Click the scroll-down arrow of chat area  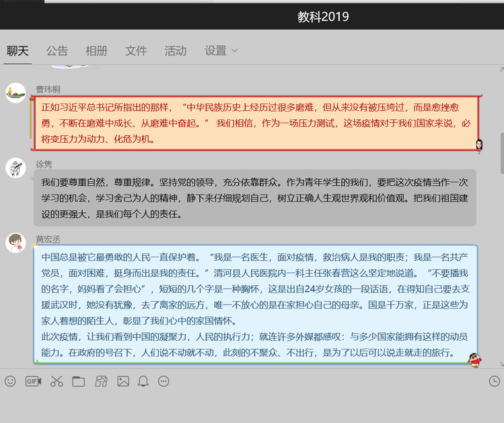pyautogui.click(x=502, y=364)
